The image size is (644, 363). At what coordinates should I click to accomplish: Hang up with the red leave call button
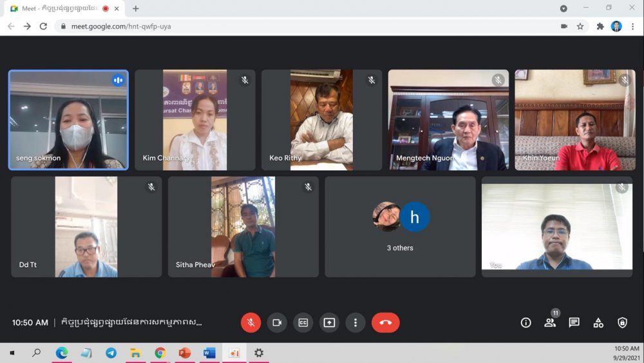tap(385, 322)
